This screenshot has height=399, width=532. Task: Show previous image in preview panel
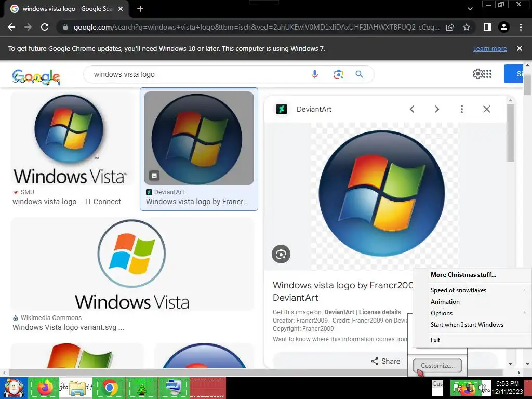point(412,109)
